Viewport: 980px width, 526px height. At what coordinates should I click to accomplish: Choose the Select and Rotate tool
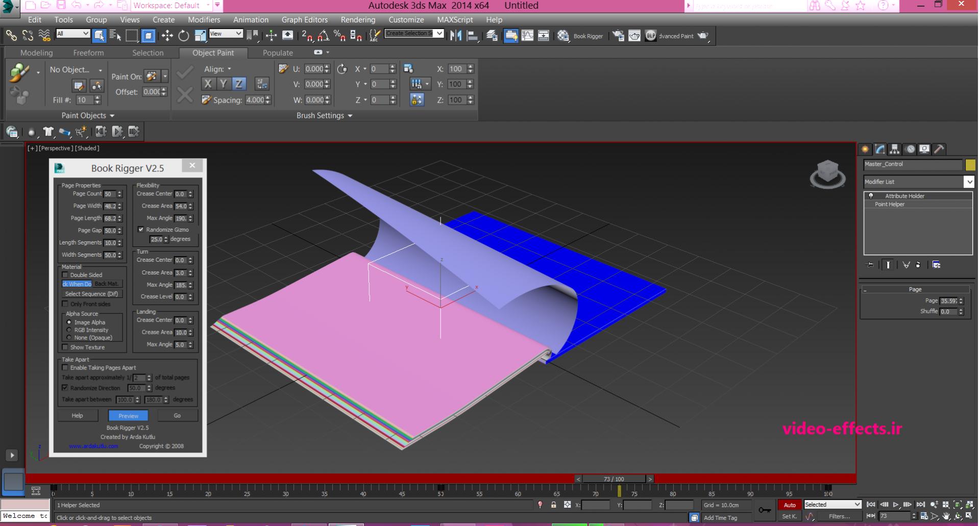click(x=183, y=35)
